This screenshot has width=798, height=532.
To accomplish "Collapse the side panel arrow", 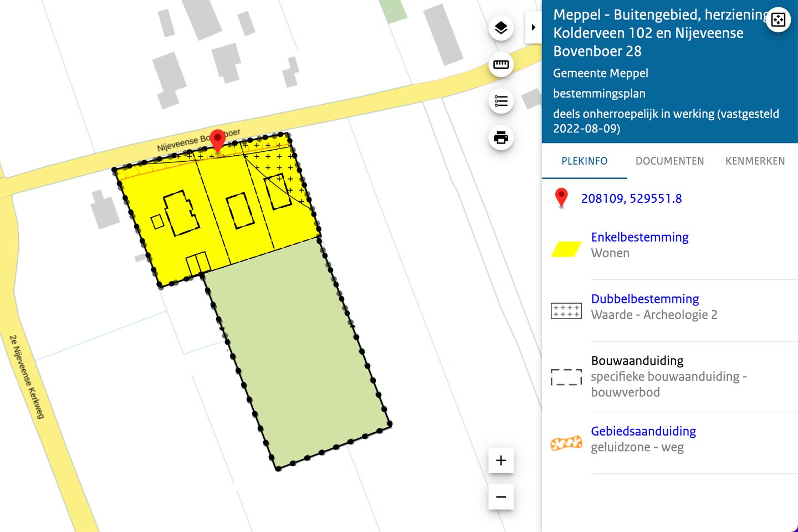I will [x=533, y=27].
